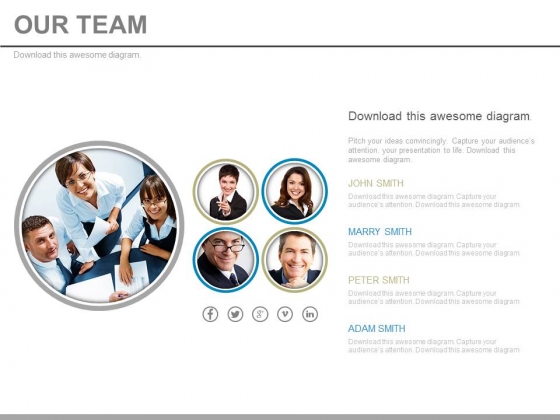Viewport: 560px width, 420px height.
Task: Click the LinkedIn icon
Action: tap(310, 314)
